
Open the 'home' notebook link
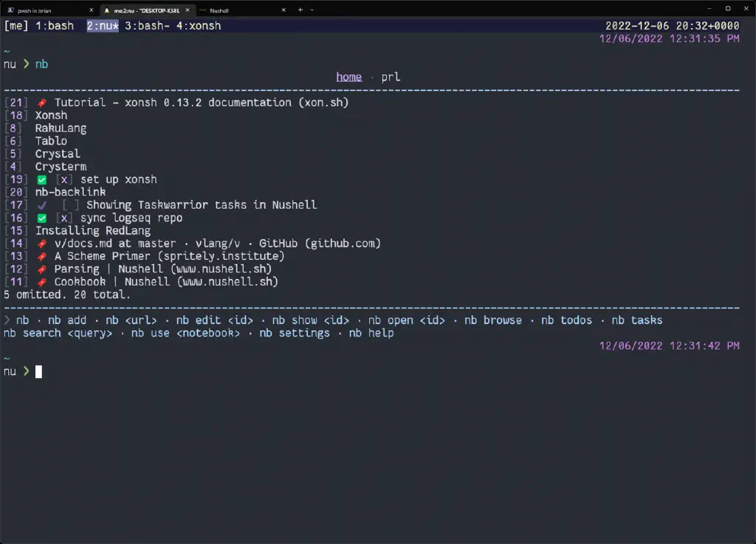pos(349,77)
